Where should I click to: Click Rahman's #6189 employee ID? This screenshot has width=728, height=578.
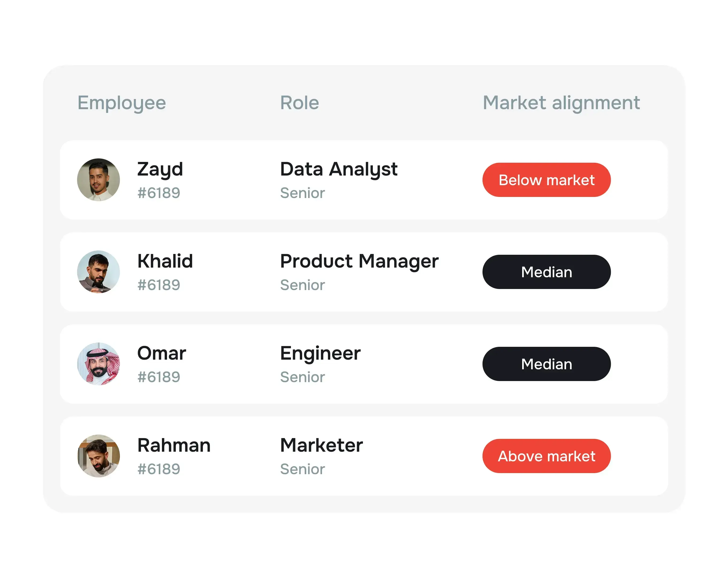[x=159, y=469]
